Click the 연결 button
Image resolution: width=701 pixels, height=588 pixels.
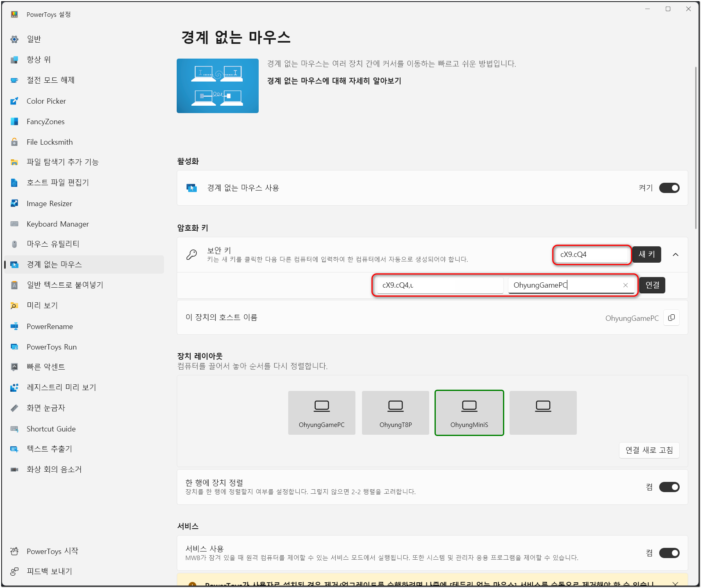pos(652,285)
